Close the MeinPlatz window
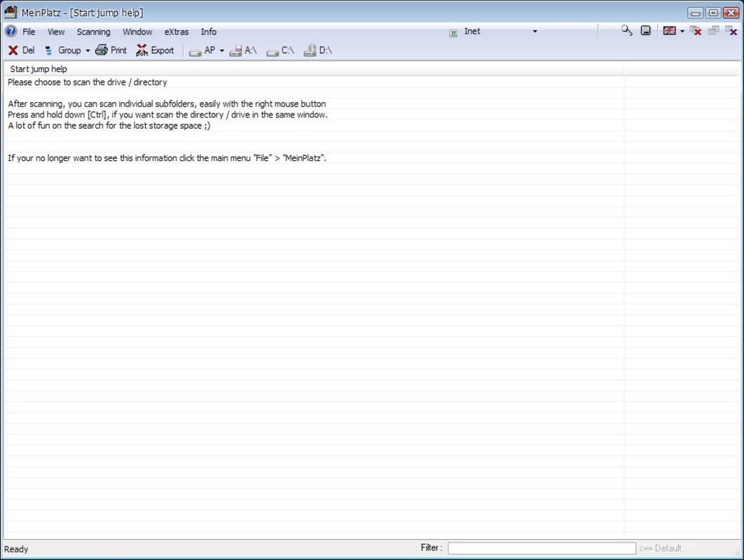Screen dimensions: 744x560 731,13
